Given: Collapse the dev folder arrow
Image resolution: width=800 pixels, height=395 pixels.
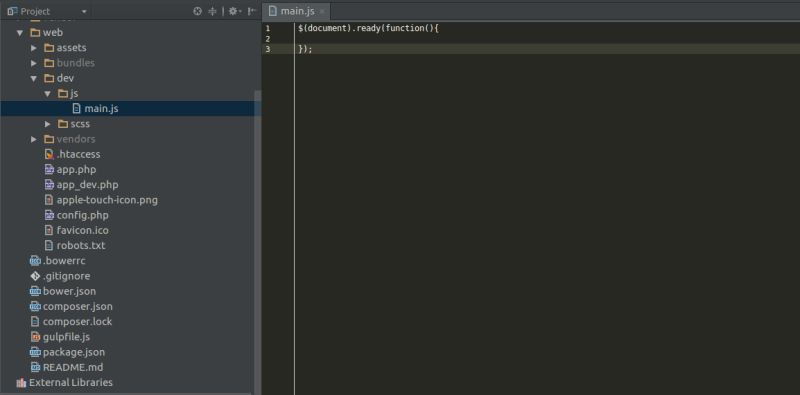Looking at the screenshot, I should tap(34, 79).
